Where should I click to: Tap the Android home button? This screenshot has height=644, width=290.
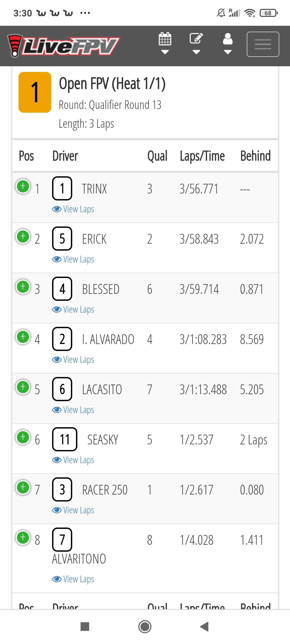point(145,627)
